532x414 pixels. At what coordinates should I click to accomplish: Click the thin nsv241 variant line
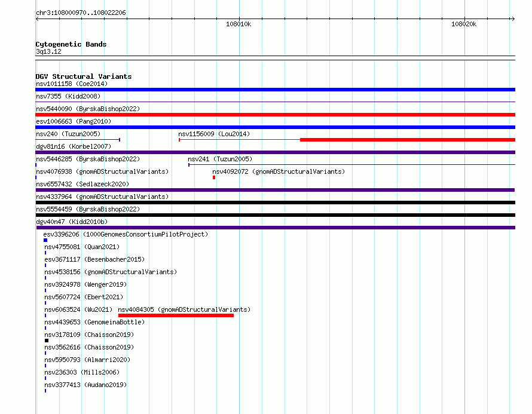pyautogui.click(x=352, y=165)
